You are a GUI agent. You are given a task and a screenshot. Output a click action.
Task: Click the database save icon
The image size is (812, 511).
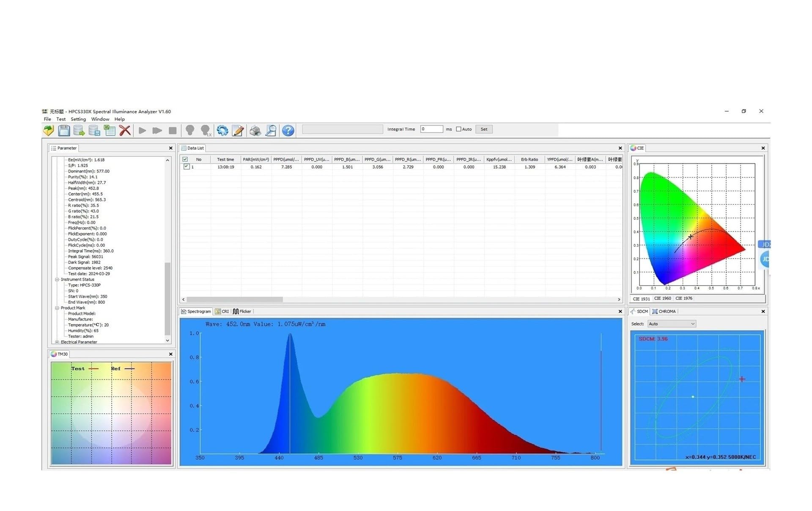click(x=94, y=130)
